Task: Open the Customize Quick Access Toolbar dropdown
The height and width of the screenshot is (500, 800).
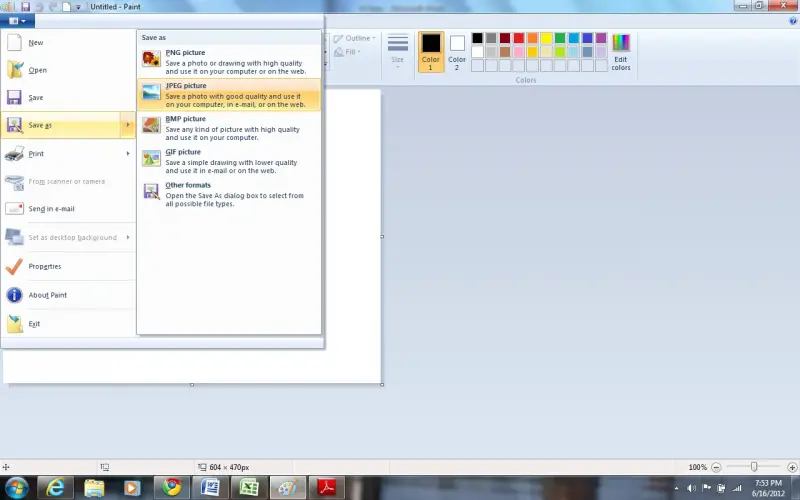Action: tap(79, 7)
